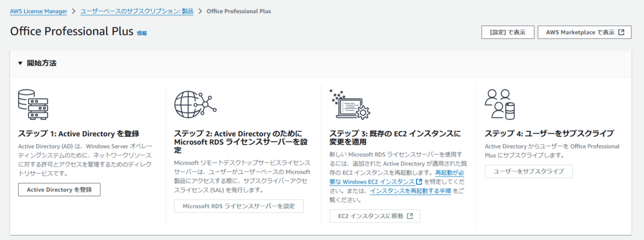Click the Office Professional Plus breadcrumb text
Image resolution: width=644 pixels, height=240 pixels.
pyautogui.click(x=239, y=11)
